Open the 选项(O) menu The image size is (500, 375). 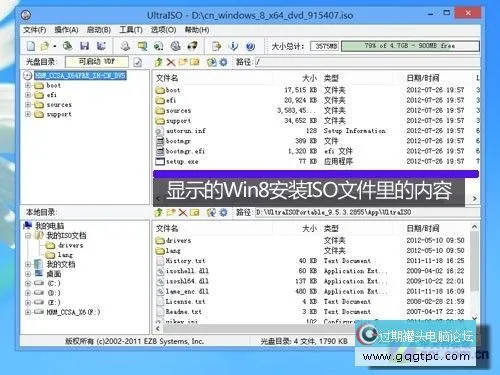click(163, 30)
